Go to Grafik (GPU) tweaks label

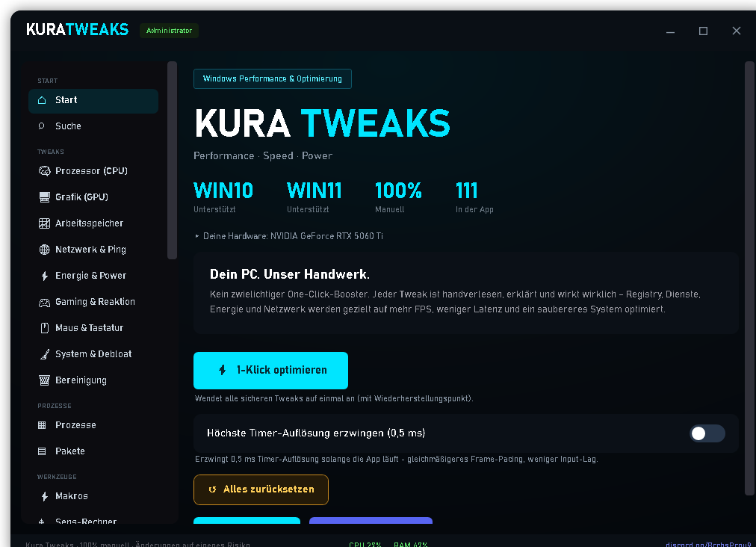tap(81, 197)
